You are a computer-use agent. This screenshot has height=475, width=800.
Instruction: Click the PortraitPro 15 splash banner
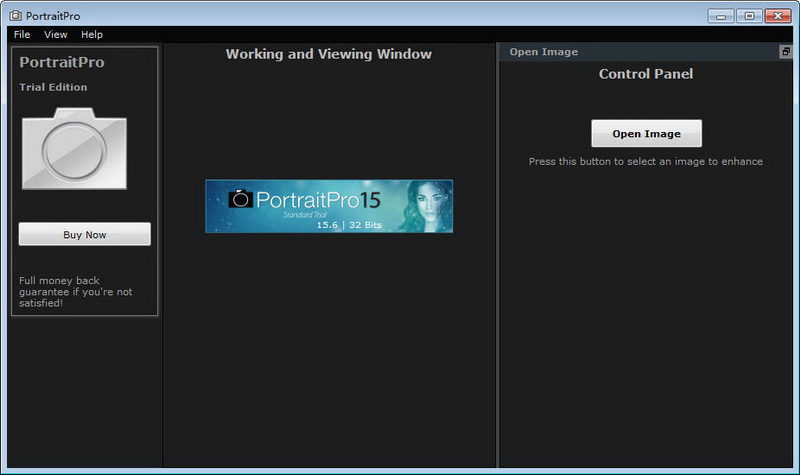tap(329, 206)
